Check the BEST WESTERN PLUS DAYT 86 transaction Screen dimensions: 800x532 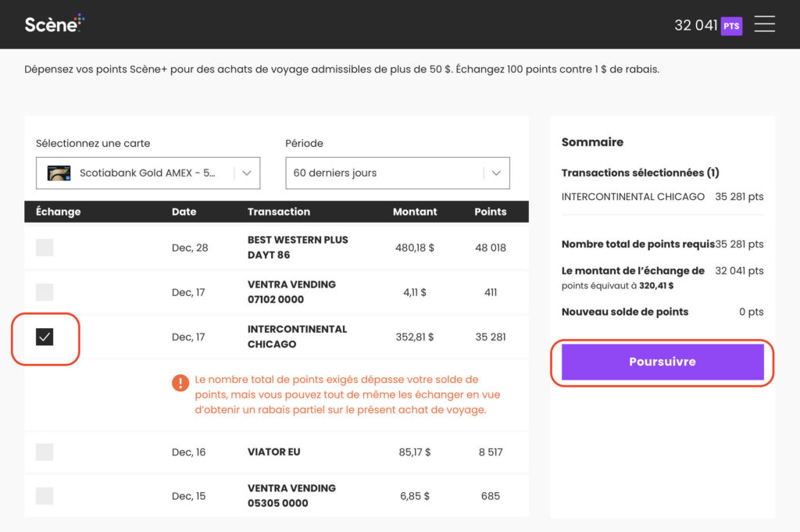(45, 247)
